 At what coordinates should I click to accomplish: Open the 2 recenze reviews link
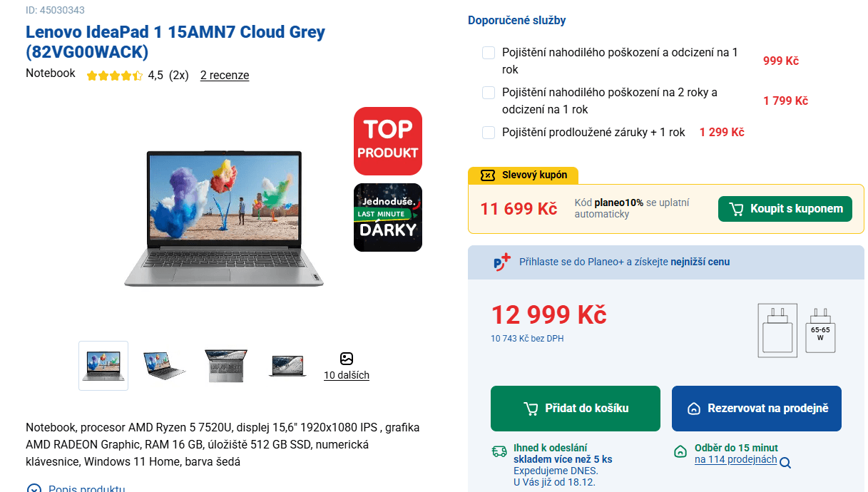224,75
